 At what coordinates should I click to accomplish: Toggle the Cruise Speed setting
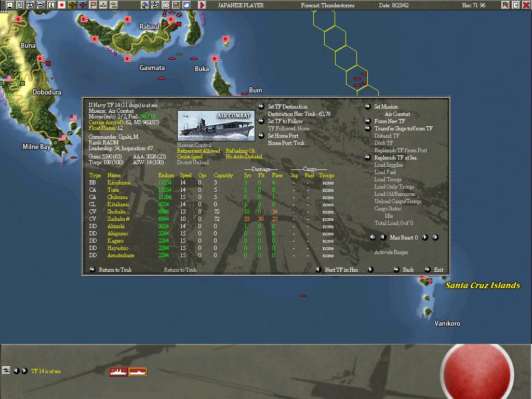pos(190,156)
